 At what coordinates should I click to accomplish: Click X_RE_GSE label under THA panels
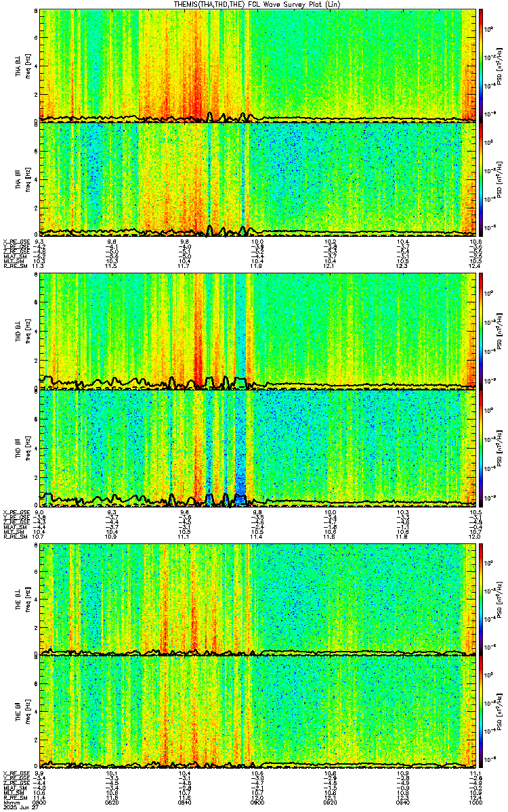(x=15, y=242)
